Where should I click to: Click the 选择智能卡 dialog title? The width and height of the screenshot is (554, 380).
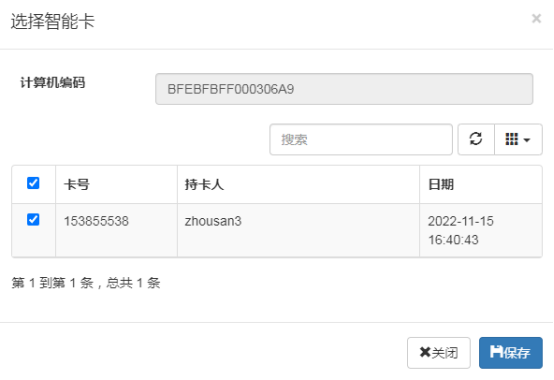pos(53,21)
